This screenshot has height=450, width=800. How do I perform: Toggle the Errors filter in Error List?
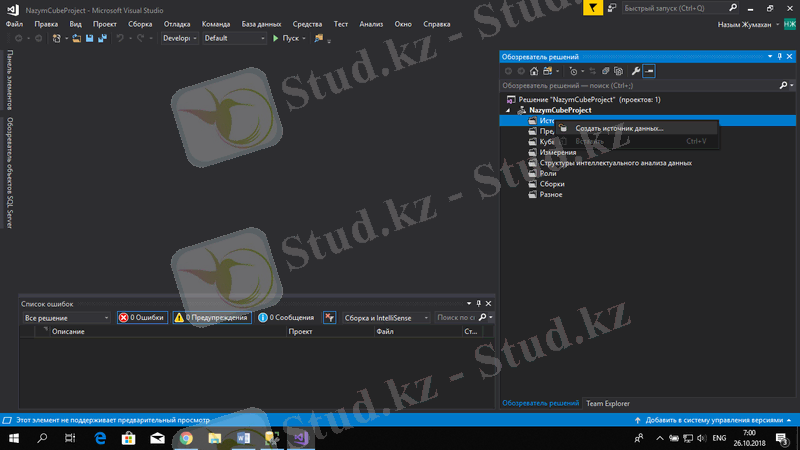[x=141, y=317]
